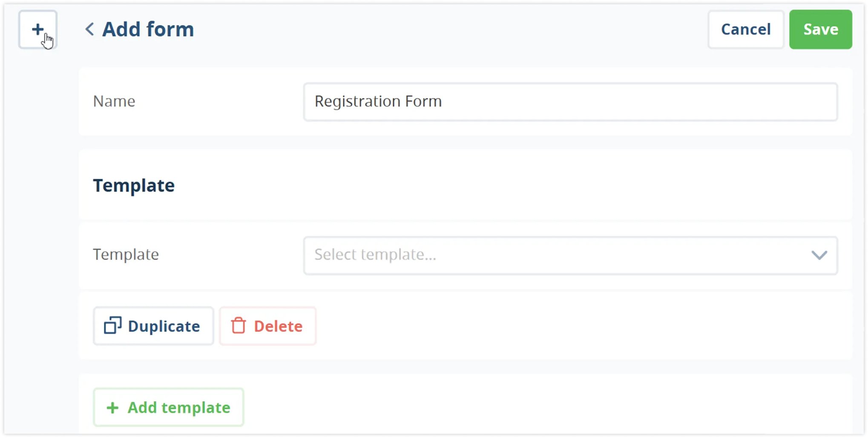Click the Template section heading

pyautogui.click(x=133, y=185)
